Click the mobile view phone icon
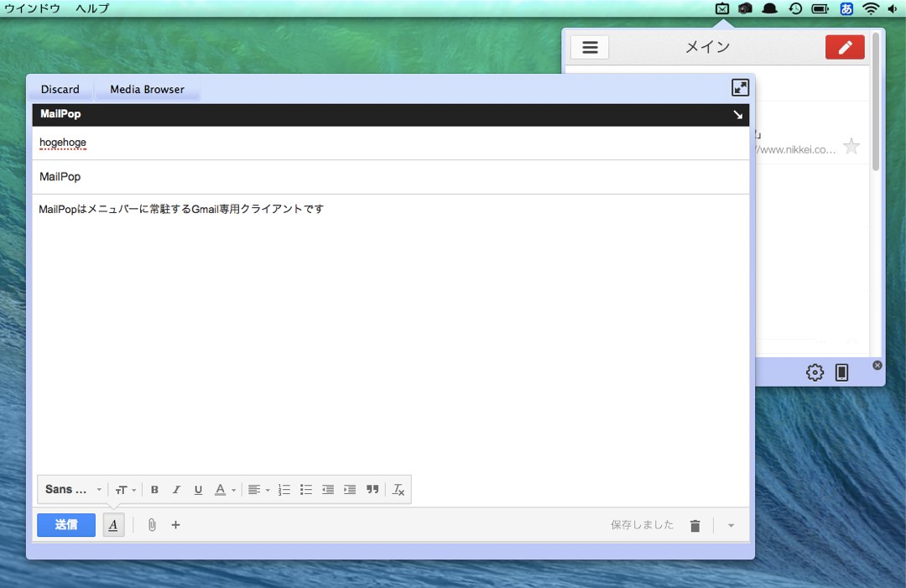906x588 pixels. click(x=842, y=372)
